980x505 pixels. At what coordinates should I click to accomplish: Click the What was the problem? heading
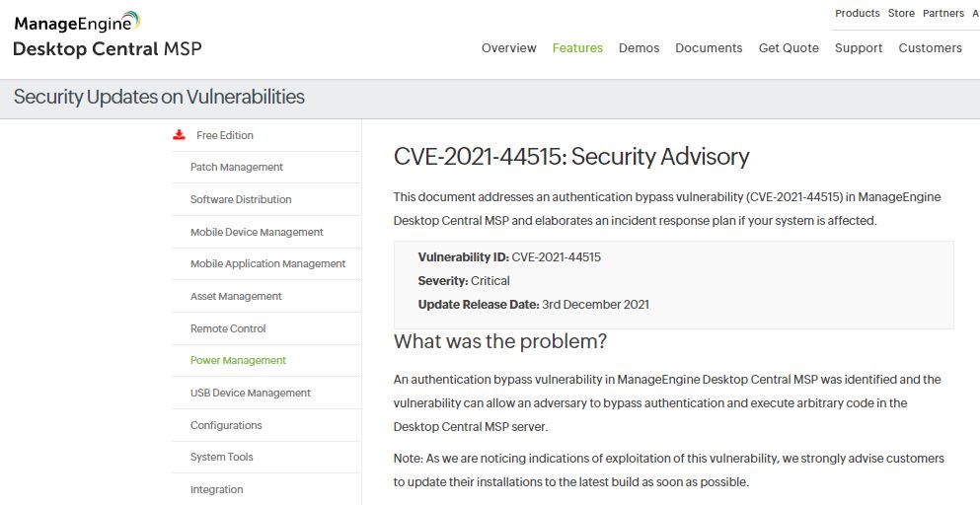500,342
